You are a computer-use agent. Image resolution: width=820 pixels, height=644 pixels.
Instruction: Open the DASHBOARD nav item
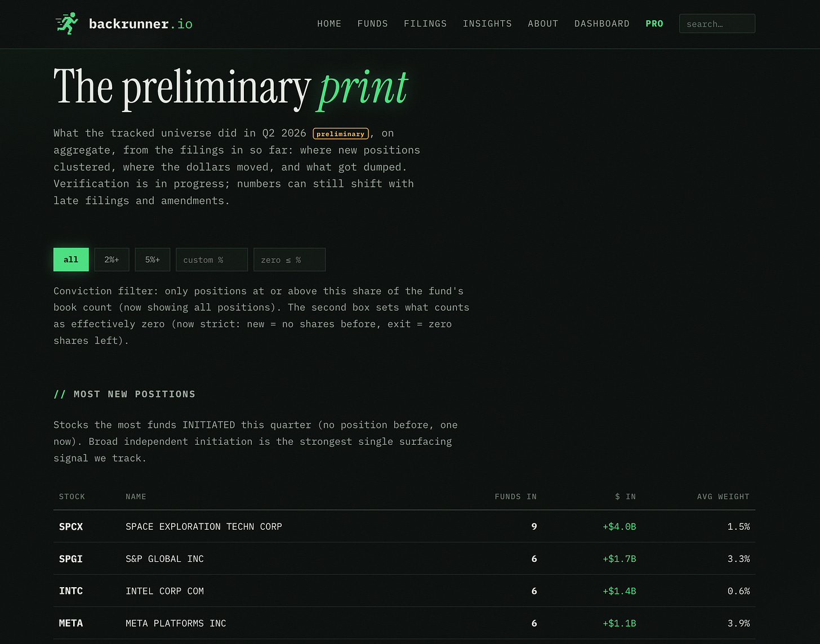point(602,24)
